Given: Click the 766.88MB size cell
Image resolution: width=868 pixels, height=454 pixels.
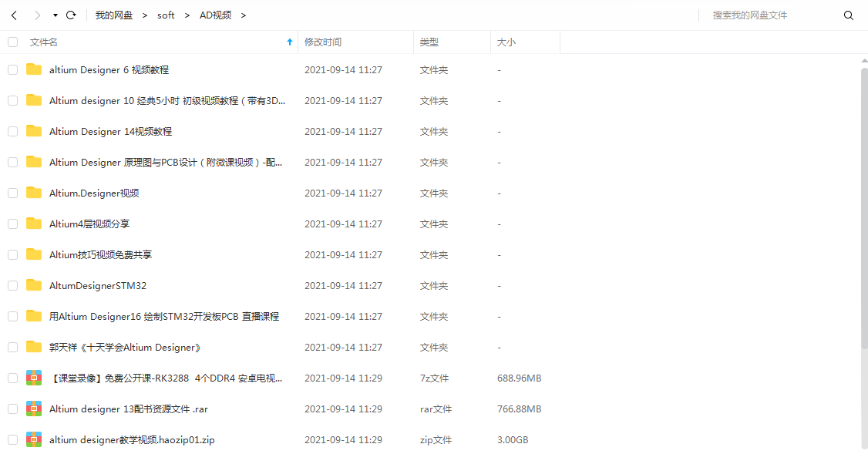Looking at the screenshot, I should coord(520,409).
